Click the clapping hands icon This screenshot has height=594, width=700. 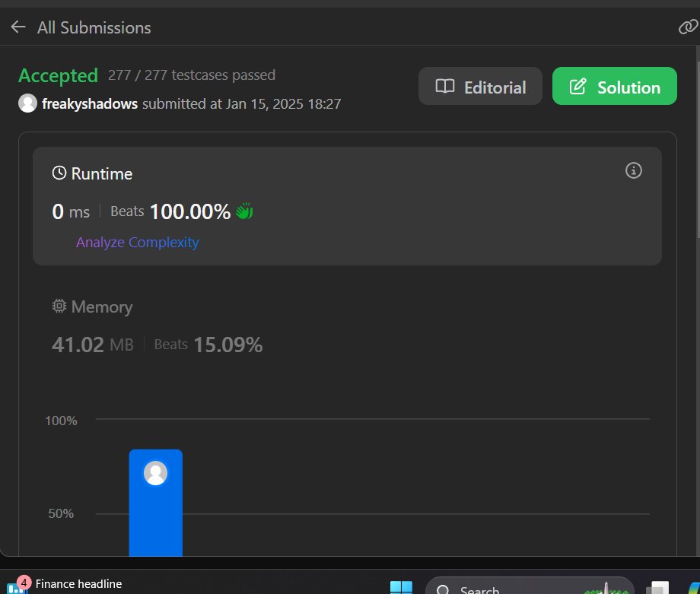(244, 211)
